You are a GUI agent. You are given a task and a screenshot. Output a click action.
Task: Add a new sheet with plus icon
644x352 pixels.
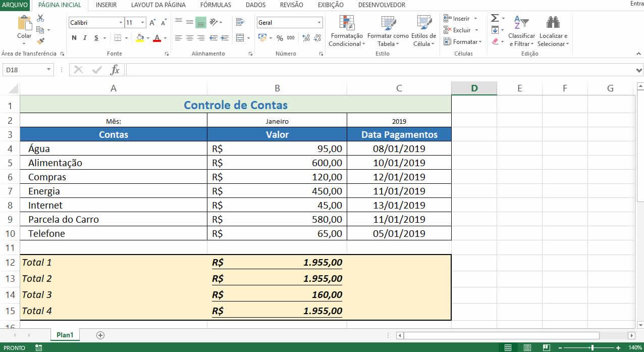[x=100, y=335]
